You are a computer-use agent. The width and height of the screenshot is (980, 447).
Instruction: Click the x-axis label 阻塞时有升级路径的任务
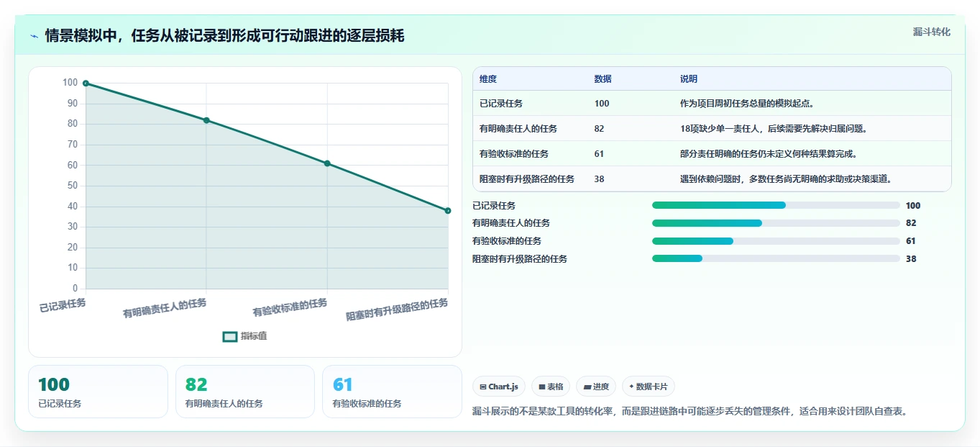tap(397, 310)
